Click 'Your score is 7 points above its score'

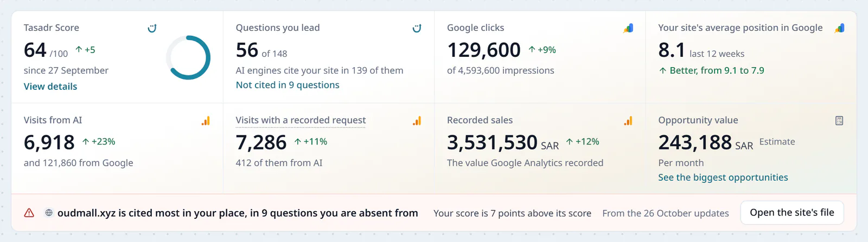[512, 213]
